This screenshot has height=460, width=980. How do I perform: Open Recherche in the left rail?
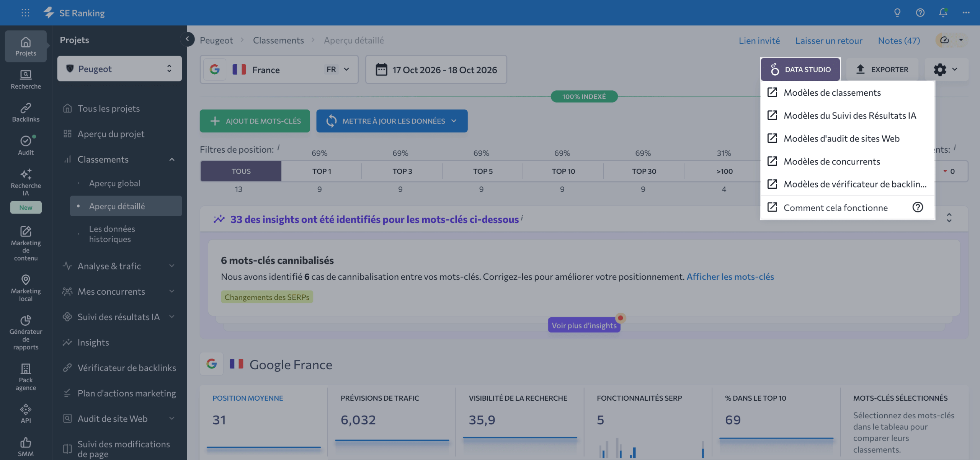coord(26,80)
